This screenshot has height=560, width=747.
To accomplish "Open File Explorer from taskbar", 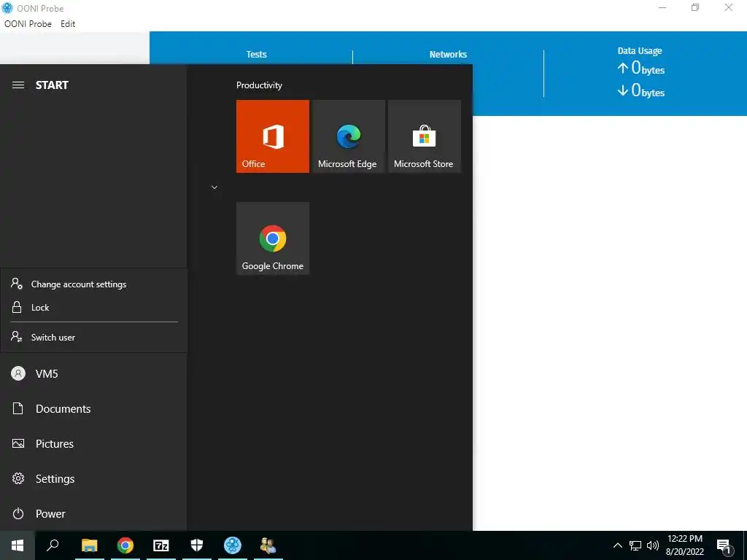I will 89,545.
